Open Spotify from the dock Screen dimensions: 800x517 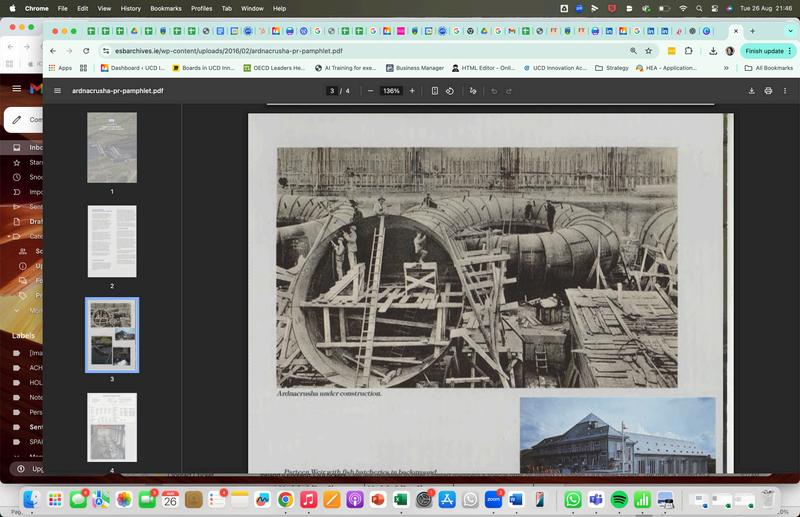coord(618,499)
